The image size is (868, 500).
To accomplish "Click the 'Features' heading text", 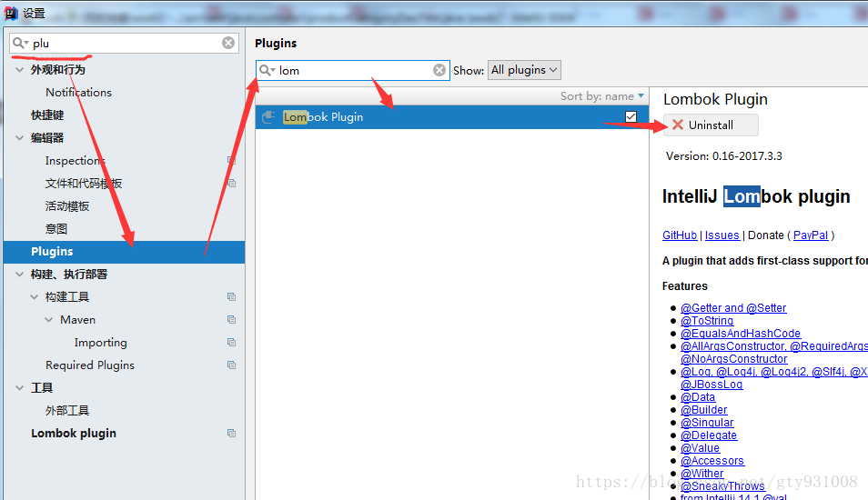I will (x=685, y=286).
